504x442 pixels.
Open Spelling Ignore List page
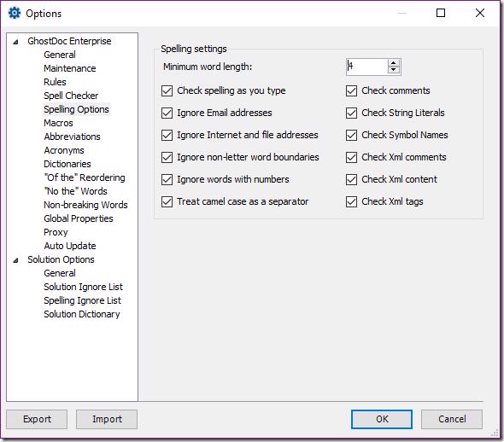[x=83, y=300]
